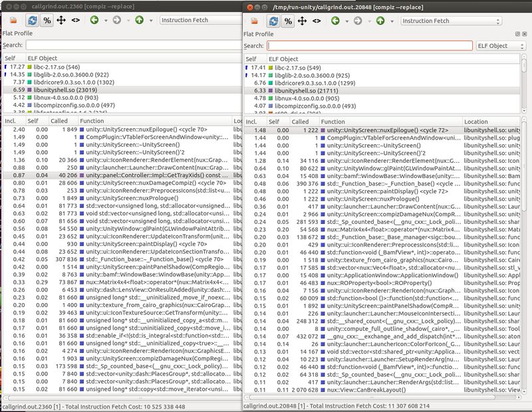Go up with green up arrow in right window
Screen dimensions: 532x412
click(x=380, y=21)
